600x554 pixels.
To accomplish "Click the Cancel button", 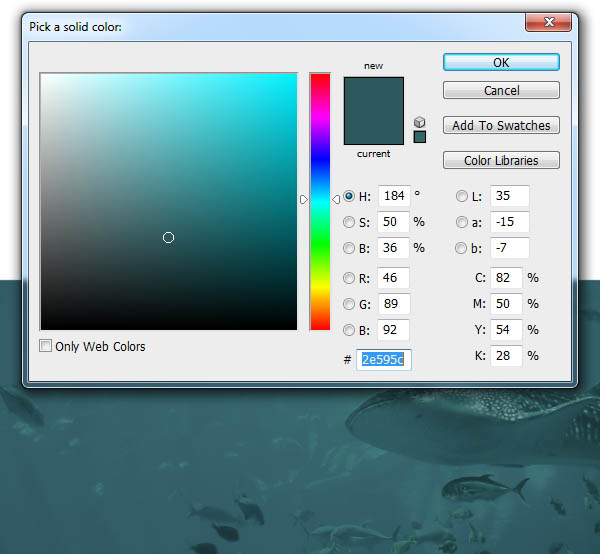I will (501, 90).
